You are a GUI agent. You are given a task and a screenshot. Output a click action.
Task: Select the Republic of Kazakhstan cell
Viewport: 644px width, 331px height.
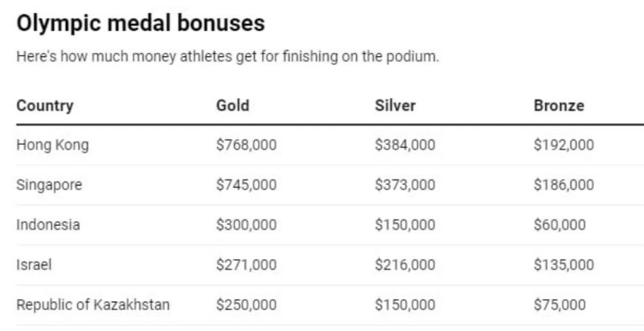pyautogui.click(x=93, y=305)
